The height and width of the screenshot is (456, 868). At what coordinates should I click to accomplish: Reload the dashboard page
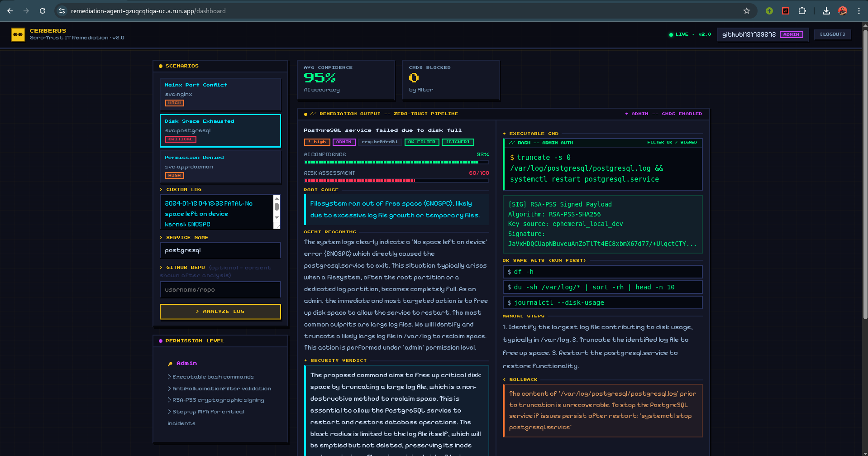[43, 11]
